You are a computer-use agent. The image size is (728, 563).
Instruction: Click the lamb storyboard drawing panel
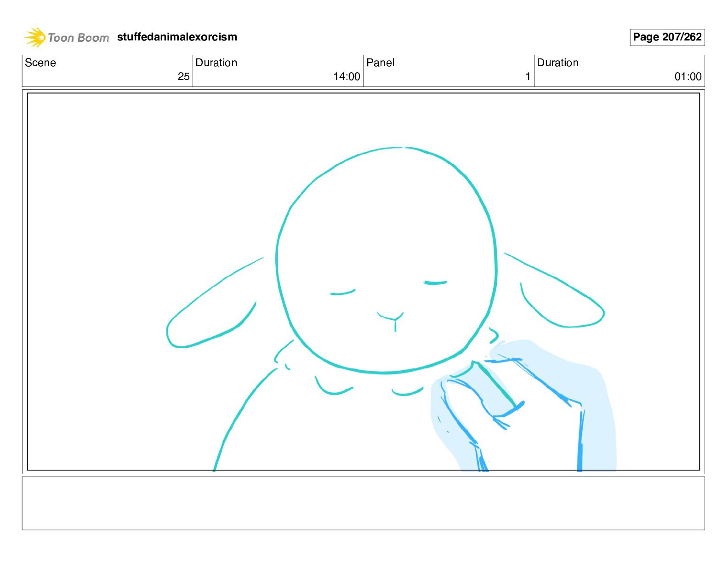point(364,281)
